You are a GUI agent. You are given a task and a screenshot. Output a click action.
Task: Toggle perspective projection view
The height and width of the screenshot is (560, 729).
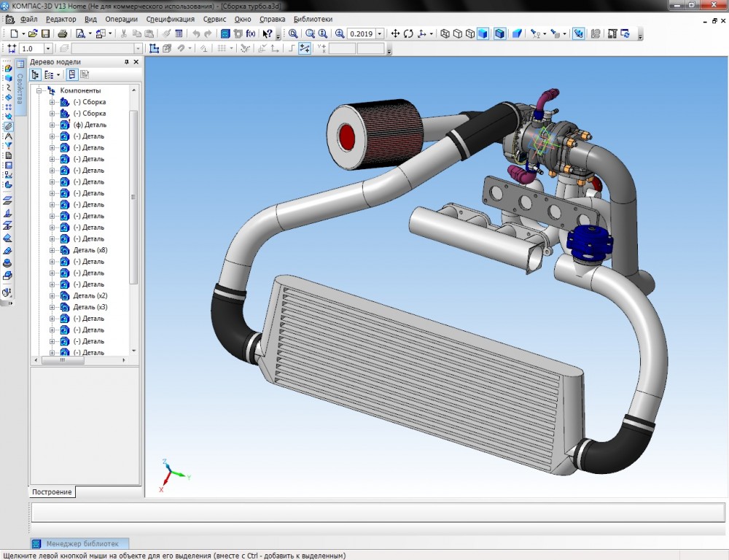pyautogui.click(x=517, y=34)
